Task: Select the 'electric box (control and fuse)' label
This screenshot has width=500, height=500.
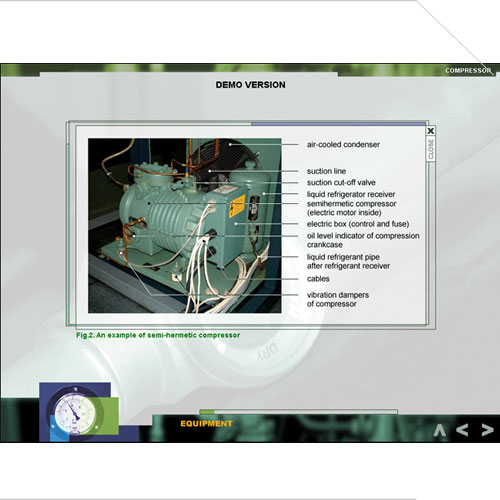Action: click(358, 224)
